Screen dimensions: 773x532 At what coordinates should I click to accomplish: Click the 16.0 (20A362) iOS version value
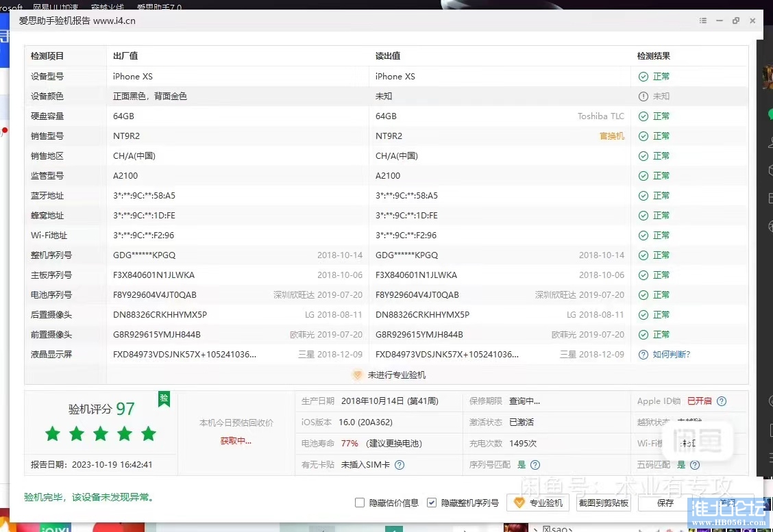pyautogui.click(x=365, y=422)
